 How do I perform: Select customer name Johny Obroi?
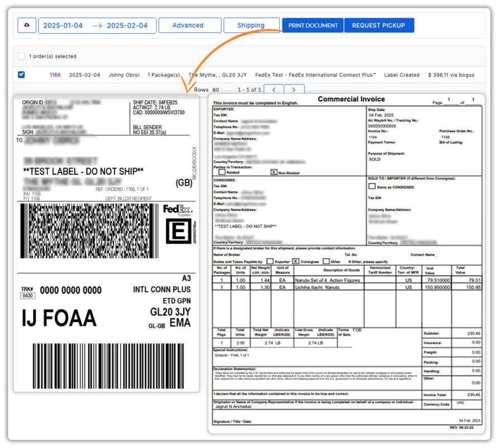coord(124,75)
